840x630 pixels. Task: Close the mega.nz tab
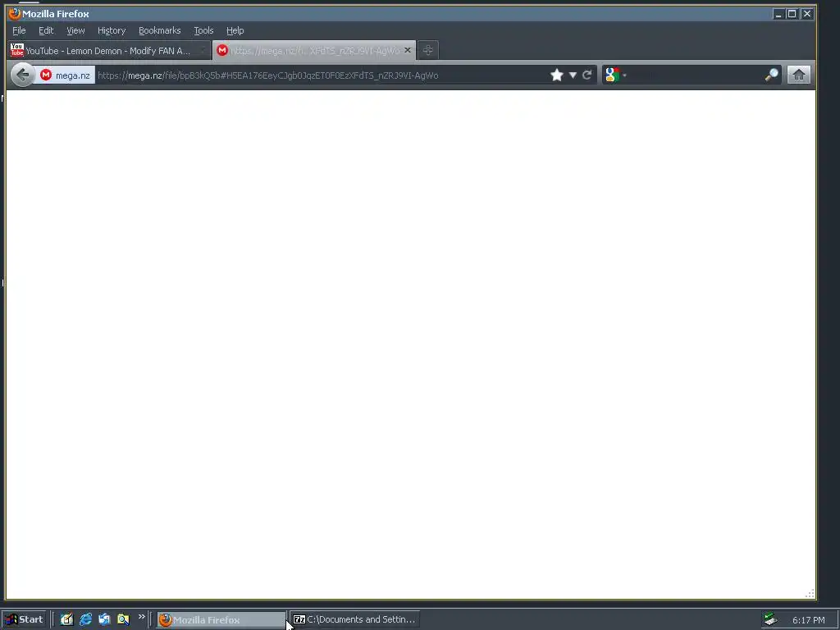[407, 50]
